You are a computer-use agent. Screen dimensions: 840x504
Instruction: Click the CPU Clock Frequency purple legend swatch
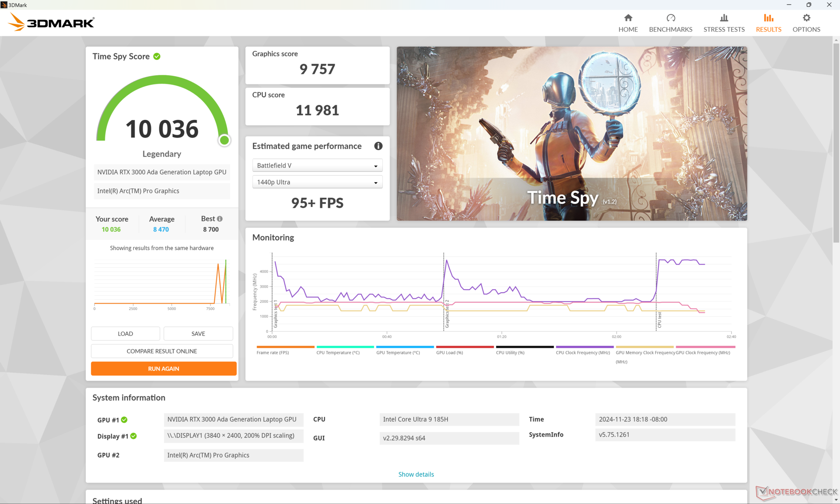(x=584, y=347)
